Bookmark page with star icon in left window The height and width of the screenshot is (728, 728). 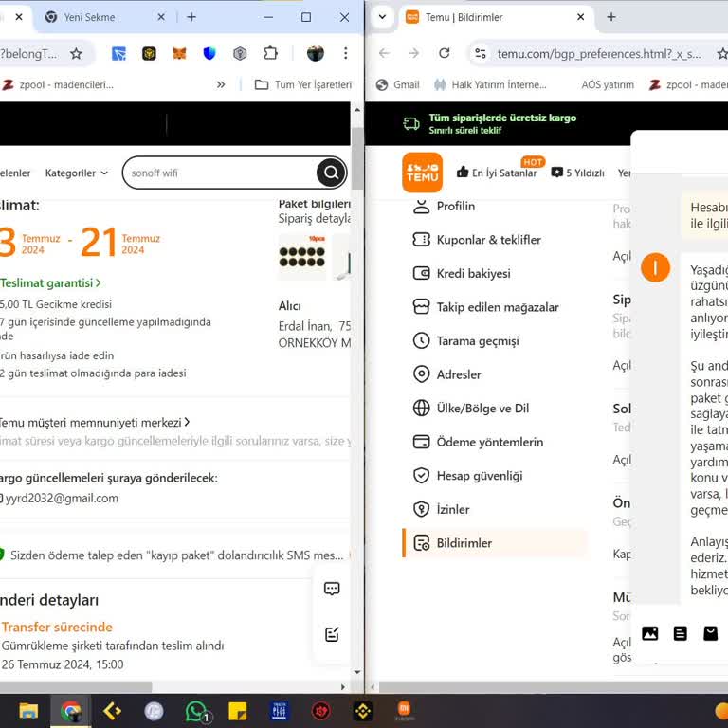click(x=76, y=54)
